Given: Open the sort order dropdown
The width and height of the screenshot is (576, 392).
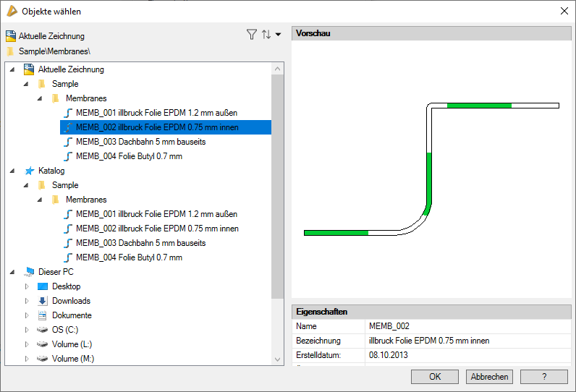Looking at the screenshot, I should tap(271, 35).
